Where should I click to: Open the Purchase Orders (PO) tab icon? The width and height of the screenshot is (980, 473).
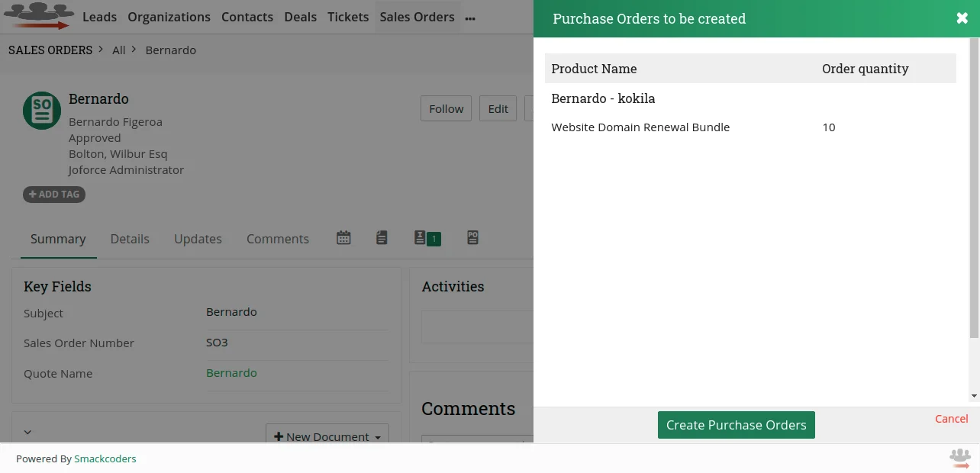pyautogui.click(x=472, y=238)
